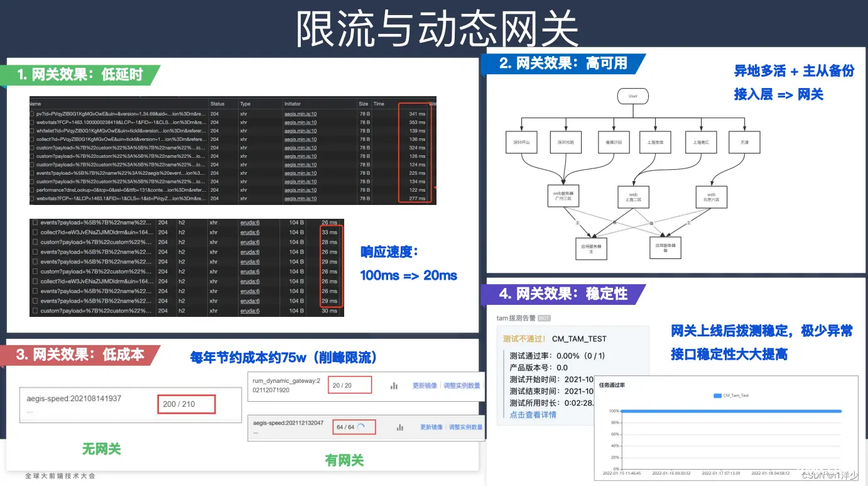The image size is (868, 486).
Task: Click the CM_Tam_Test legend color marker
Action: [718, 395]
